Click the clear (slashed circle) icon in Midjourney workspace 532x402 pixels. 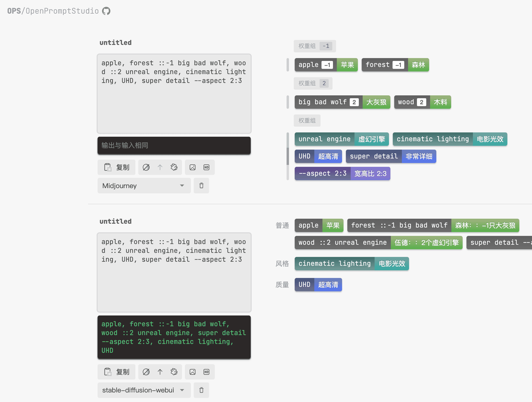146,167
